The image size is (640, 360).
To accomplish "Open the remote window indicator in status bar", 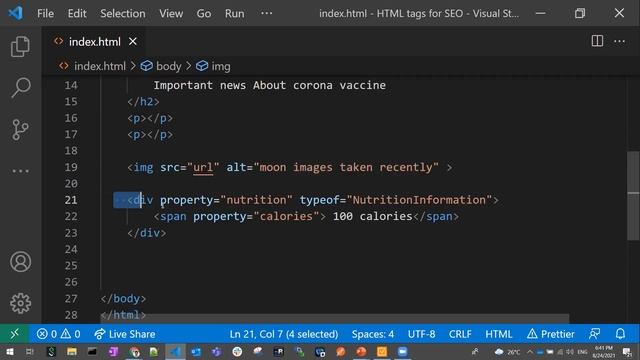I will (x=14, y=334).
